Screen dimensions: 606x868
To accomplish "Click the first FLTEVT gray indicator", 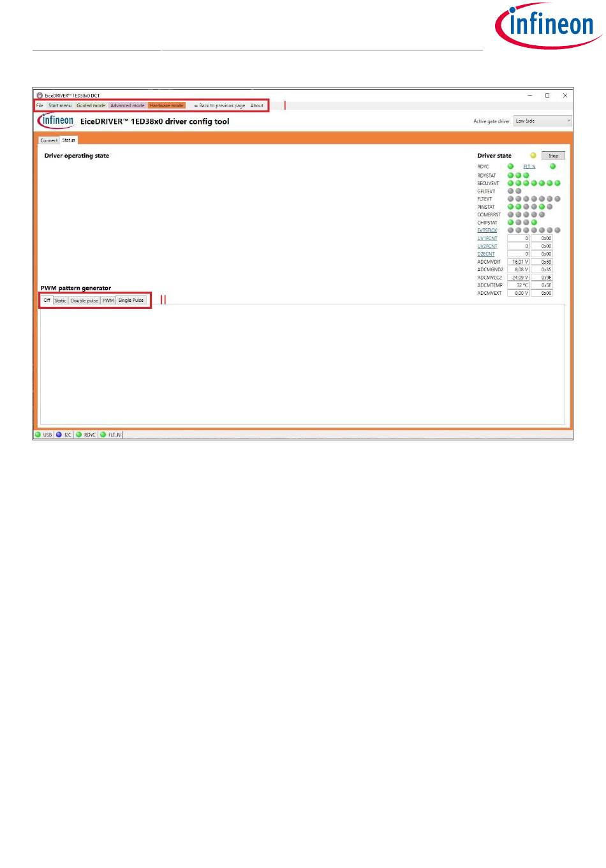I will (510, 199).
